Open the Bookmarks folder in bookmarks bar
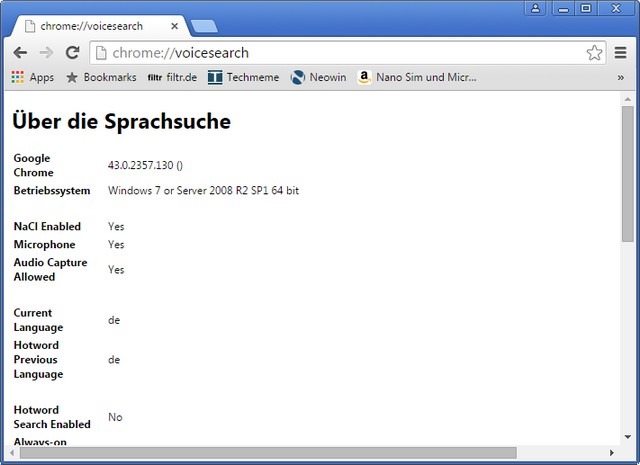The height and width of the screenshot is (465, 640). [x=101, y=77]
